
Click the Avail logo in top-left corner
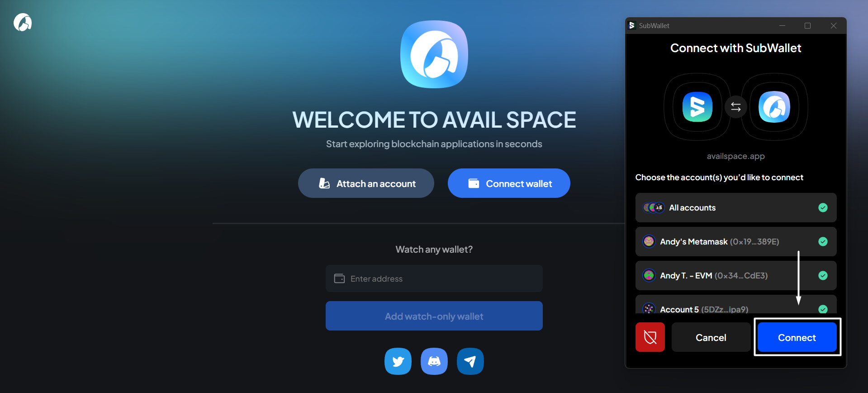click(23, 22)
